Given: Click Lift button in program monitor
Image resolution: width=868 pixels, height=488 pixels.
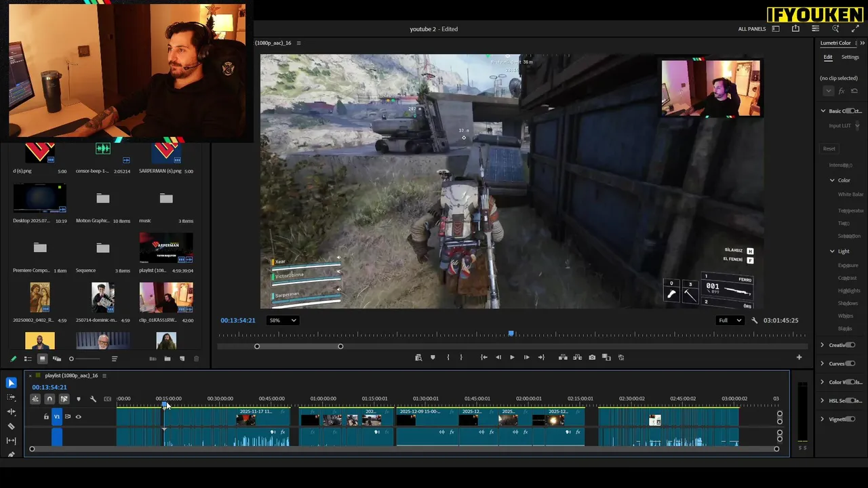Looking at the screenshot, I should 563,357.
